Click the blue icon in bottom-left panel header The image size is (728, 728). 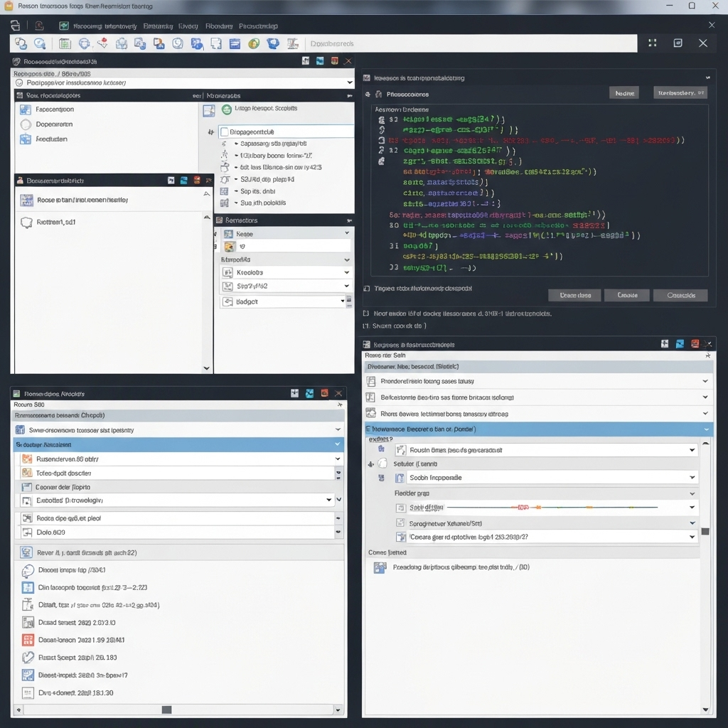tap(309, 393)
